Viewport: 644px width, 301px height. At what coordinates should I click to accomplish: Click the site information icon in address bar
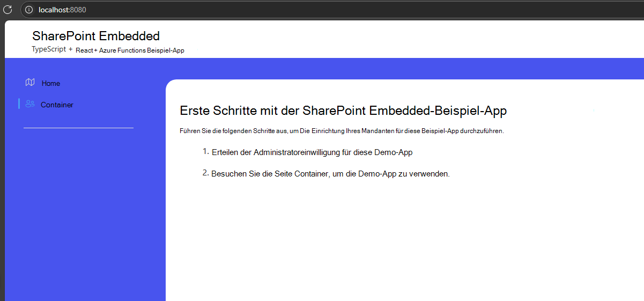(29, 10)
